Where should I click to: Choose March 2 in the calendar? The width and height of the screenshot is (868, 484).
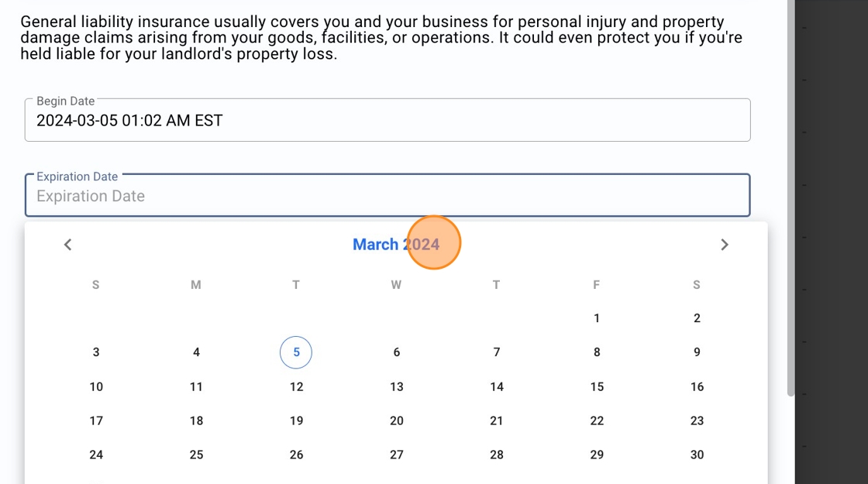pyautogui.click(x=697, y=318)
